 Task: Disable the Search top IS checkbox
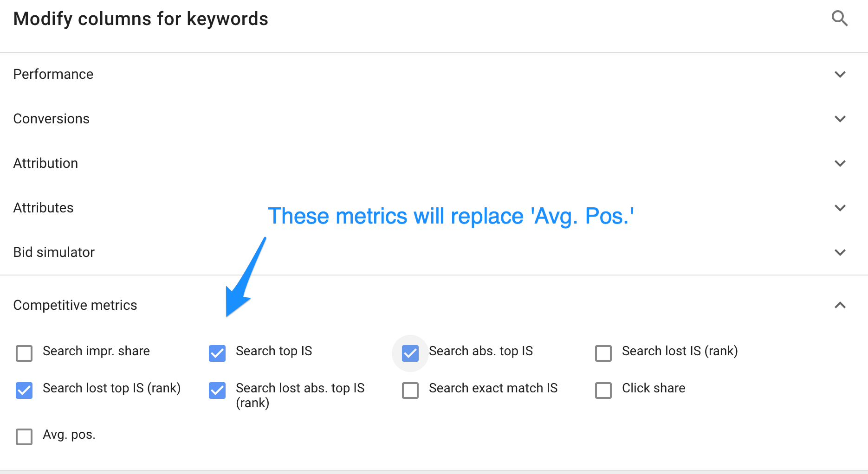[217, 353]
